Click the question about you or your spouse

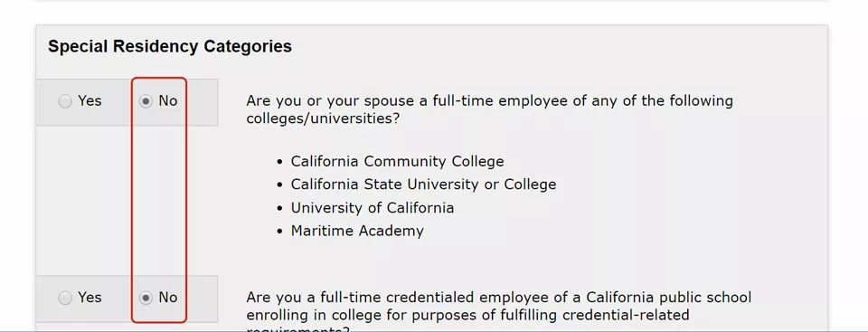(489, 109)
